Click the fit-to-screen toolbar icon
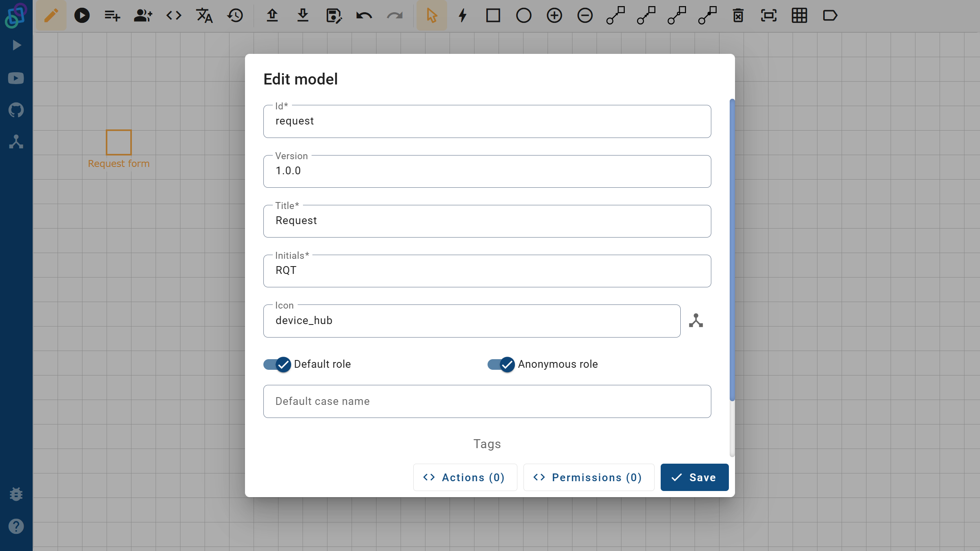Screen dimensions: 980x551 click(769, 16)
